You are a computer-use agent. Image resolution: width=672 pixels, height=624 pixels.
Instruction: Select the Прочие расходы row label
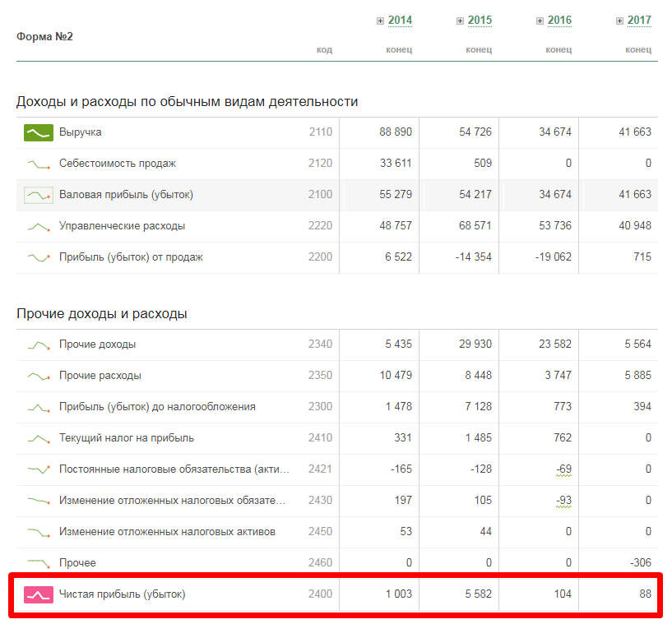(100, 376)
